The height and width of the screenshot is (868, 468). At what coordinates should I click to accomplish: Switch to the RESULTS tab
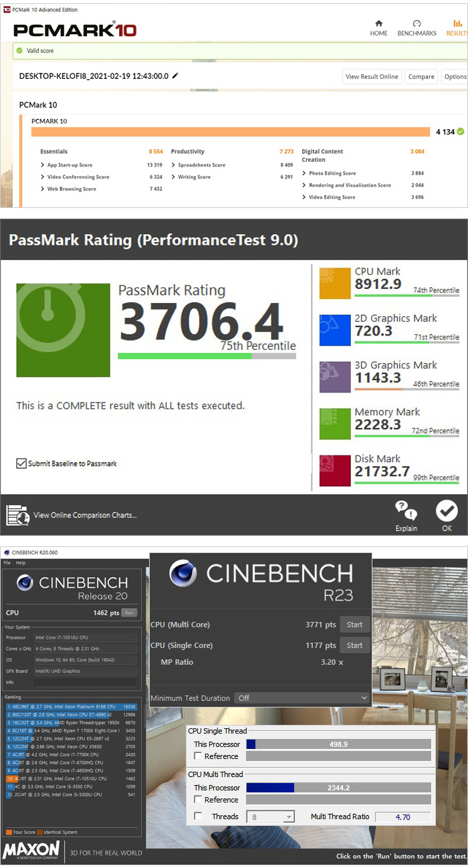(457, 28)
